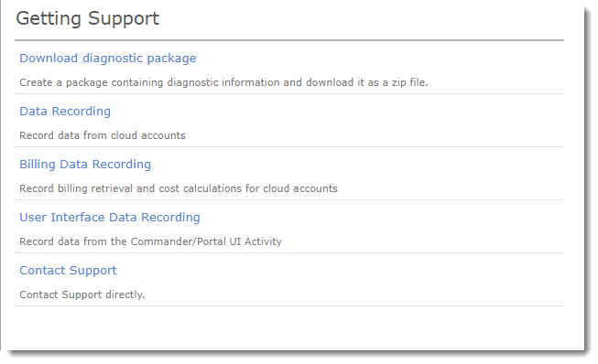This screenshot has height=364, width=598.
Task: Select the 'Record data from cloud accounts' text
Action: point(103,135)
